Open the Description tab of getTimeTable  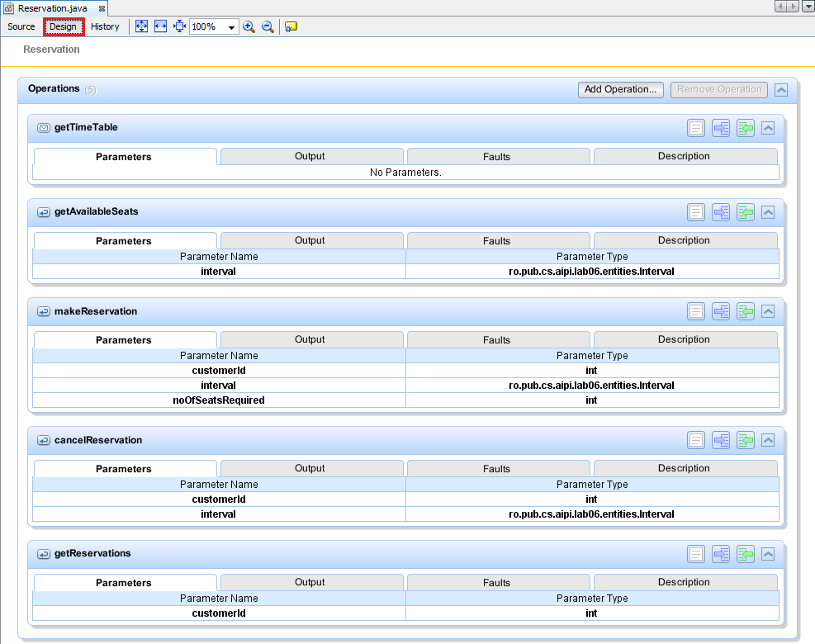coord(685,156)
